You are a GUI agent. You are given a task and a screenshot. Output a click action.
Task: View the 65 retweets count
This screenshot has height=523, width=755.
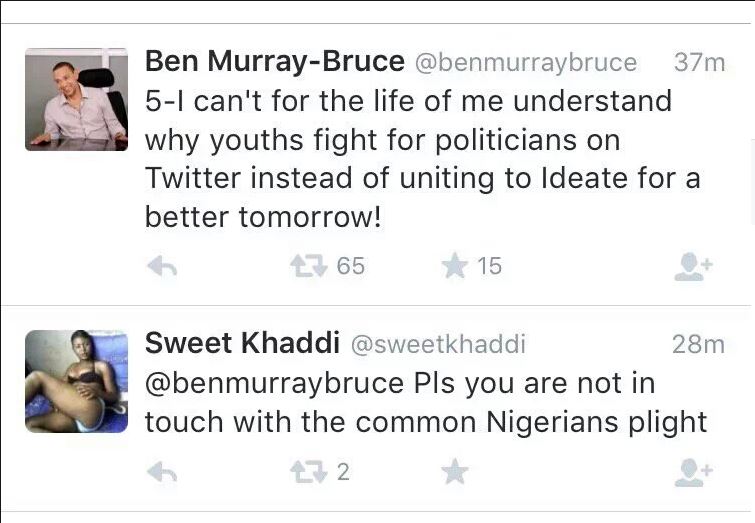tap(351, 266)
